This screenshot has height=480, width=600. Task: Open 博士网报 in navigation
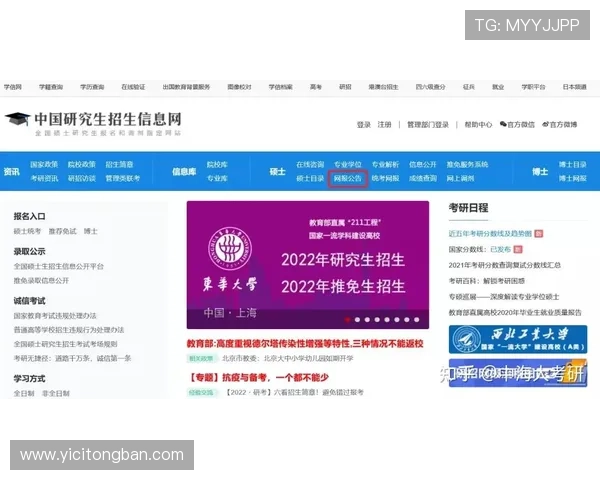572,178
